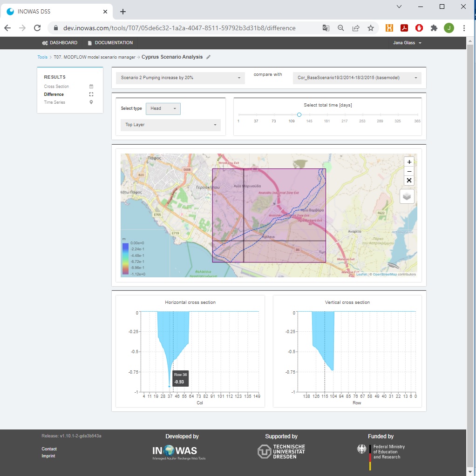This screenshot has width=476, height=476.
Task: Open the basemap layers selector icon
Action: pyautogui.click(x=407, y=196)
